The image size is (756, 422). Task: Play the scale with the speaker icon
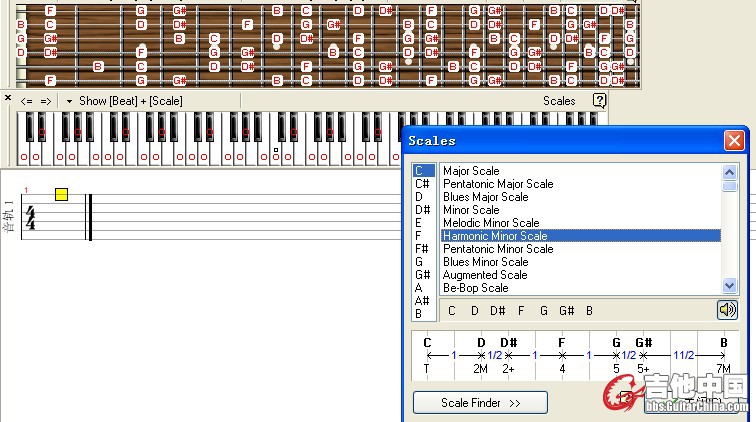tap(727, 310)
